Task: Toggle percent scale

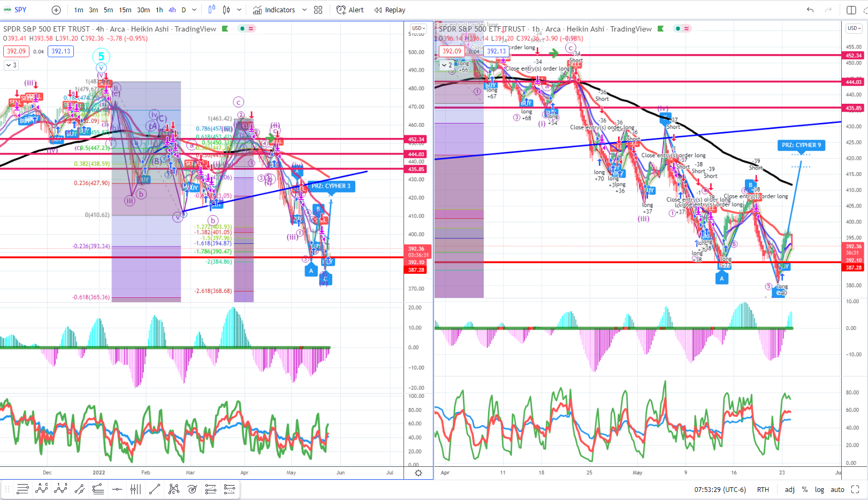Action: click(x=804, y=489)
